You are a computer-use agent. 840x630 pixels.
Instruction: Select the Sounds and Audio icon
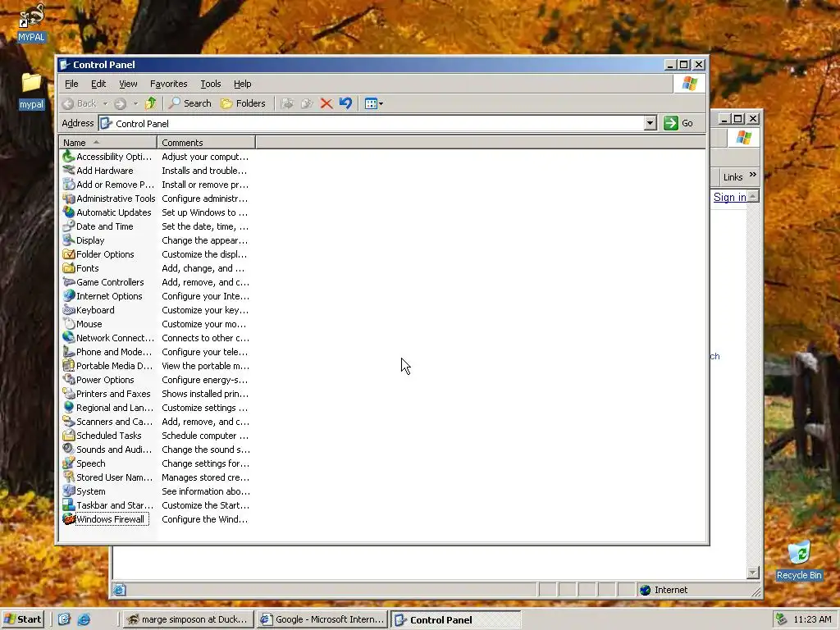[69, 449]
